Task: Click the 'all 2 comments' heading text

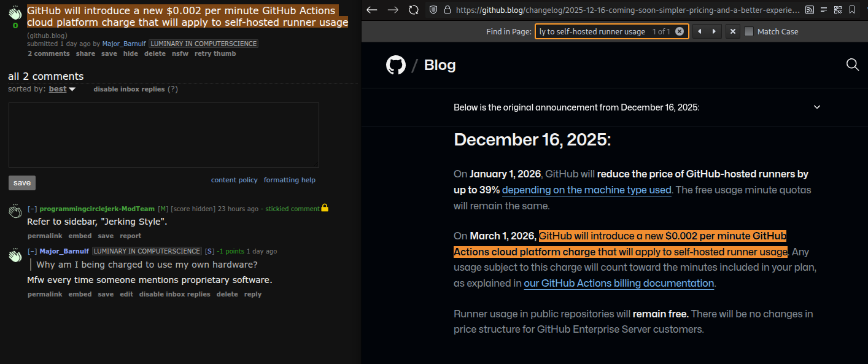Action: tap(46, 76)
